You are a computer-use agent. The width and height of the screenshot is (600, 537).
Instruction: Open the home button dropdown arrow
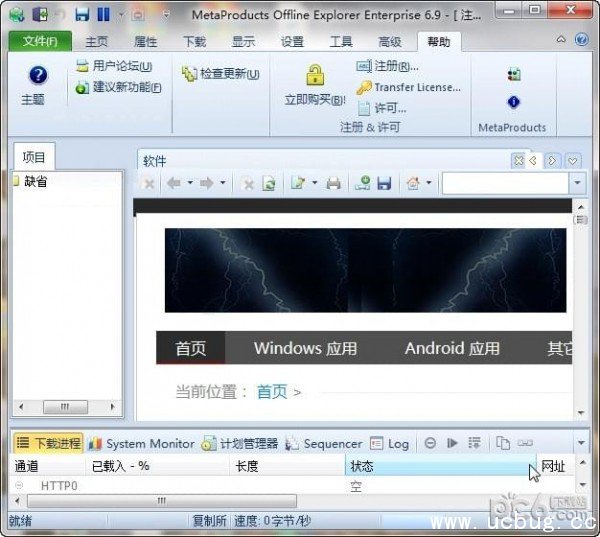(429, 184)
